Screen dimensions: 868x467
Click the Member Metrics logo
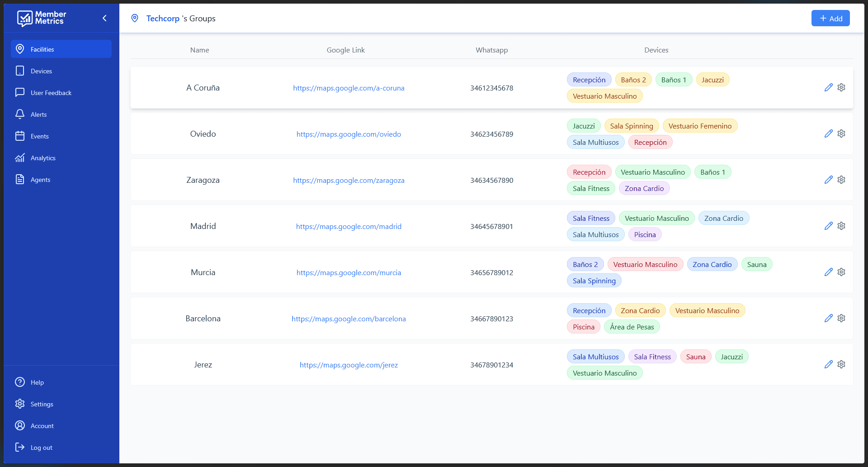(x=42, y=18)
